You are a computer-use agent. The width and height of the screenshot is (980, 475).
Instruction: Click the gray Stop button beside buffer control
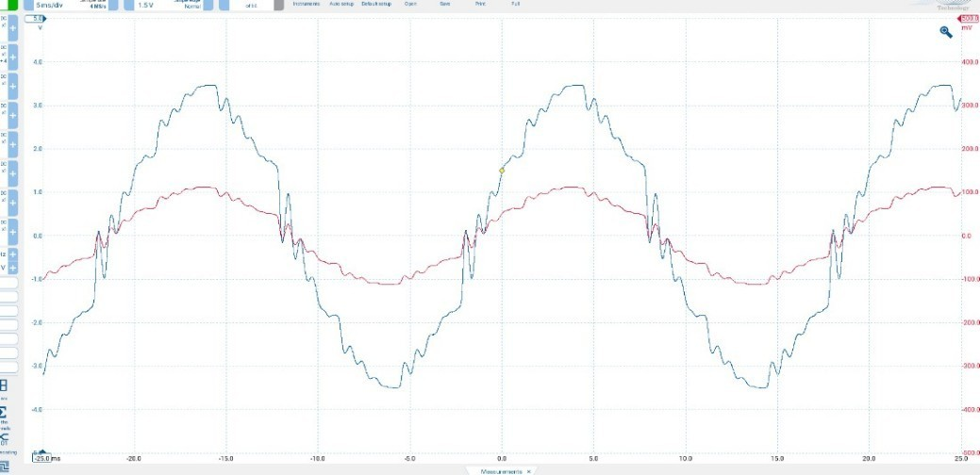279,5
